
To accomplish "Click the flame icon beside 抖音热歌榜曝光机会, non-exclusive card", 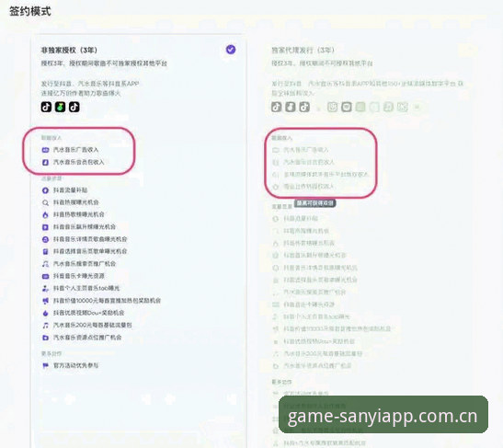I will click(x=45, y=214).
